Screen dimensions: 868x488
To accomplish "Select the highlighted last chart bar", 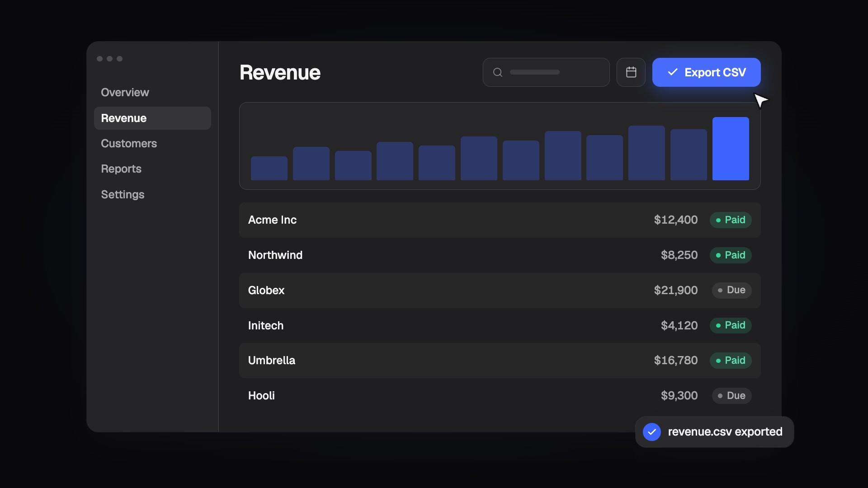I will click(x=731, y=149).
